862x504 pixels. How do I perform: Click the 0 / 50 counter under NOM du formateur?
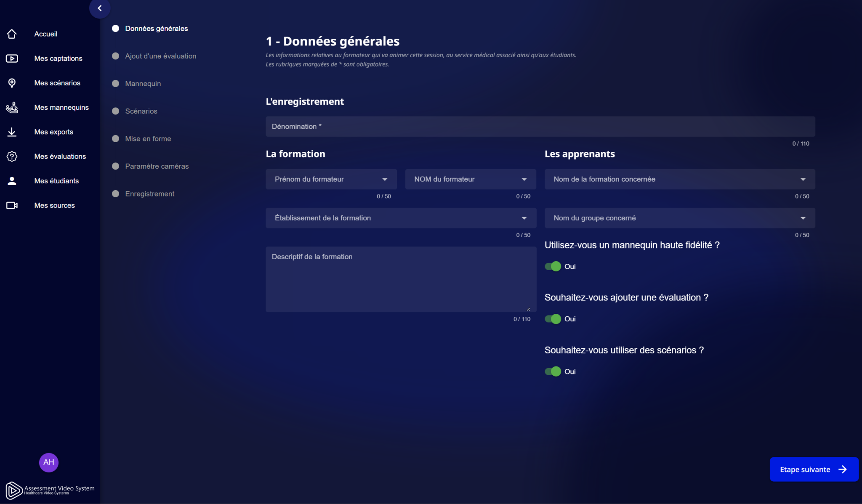(523, 196)
